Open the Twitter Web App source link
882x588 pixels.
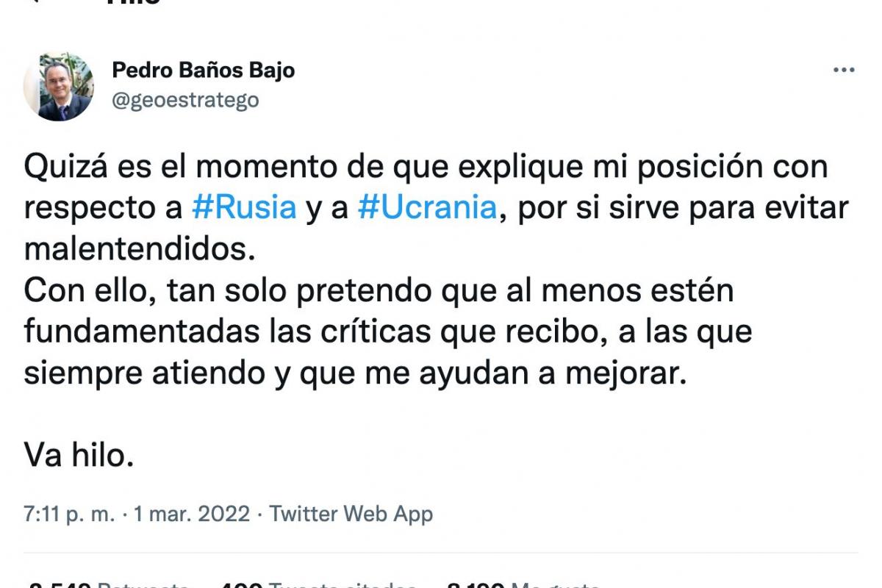351,514
